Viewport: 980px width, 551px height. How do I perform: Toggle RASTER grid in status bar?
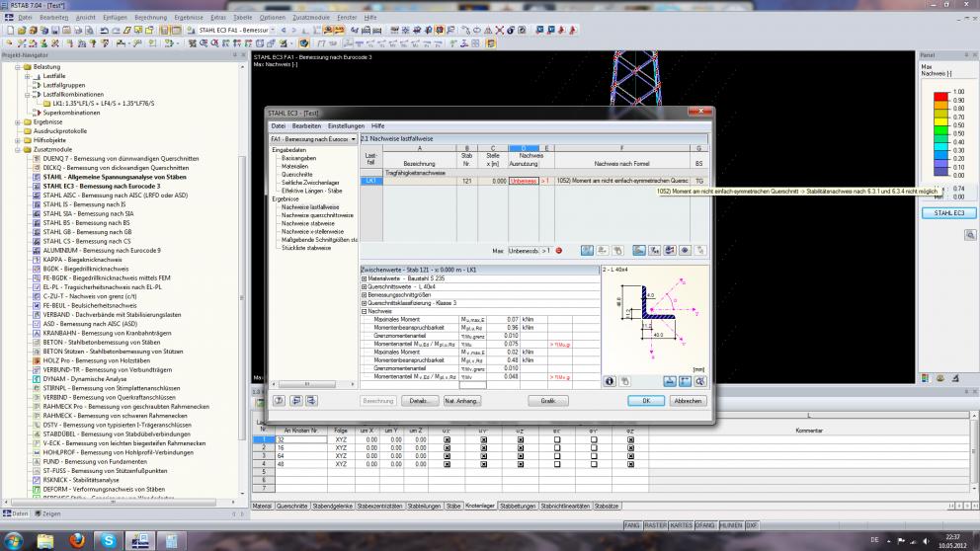coord(655,525)
